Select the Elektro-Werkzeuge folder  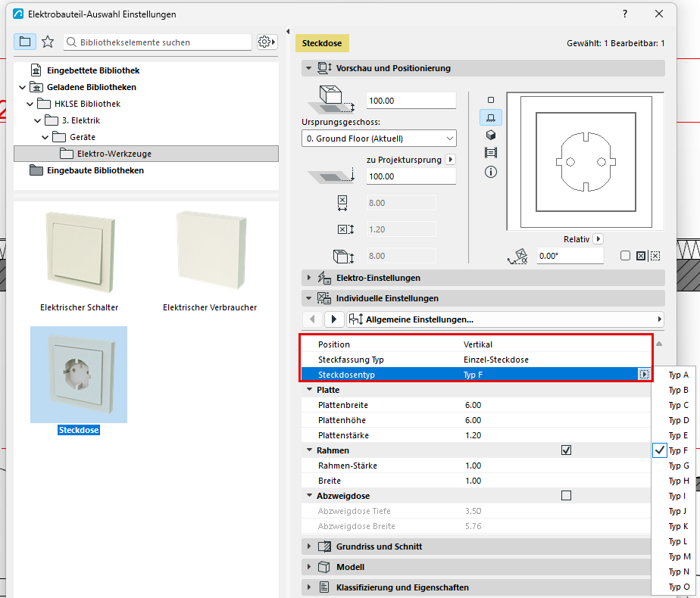[146, 154]
